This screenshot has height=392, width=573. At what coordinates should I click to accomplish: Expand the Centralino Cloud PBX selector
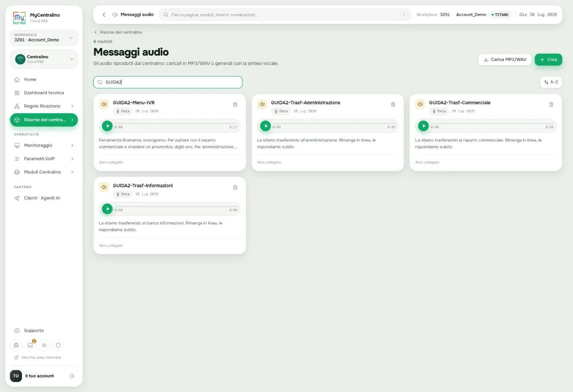click(x=44, y=59)
